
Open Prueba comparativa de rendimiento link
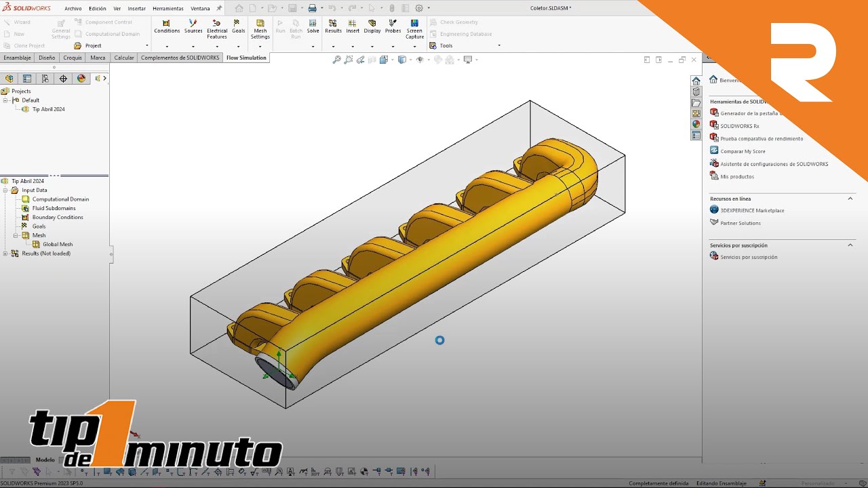tap(762, 139)
